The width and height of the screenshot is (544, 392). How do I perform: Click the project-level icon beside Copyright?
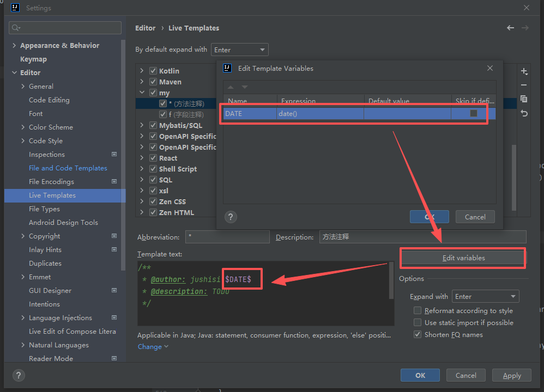[114, 236]
